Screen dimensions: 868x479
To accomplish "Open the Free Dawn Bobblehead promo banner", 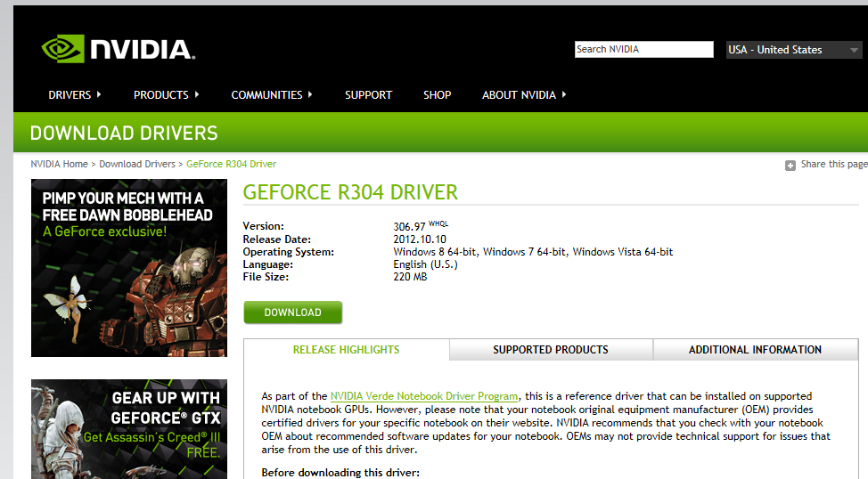I will tap(129, 268).
